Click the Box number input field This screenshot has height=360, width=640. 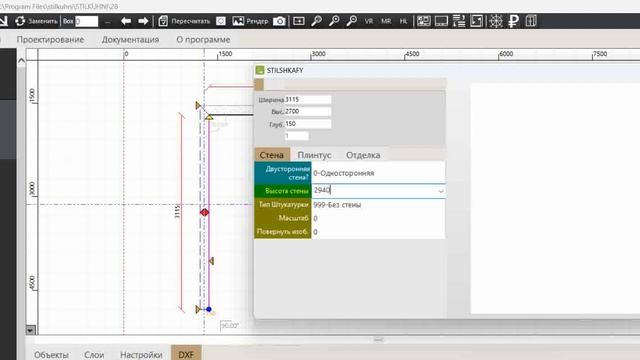[x=87, y=21]
